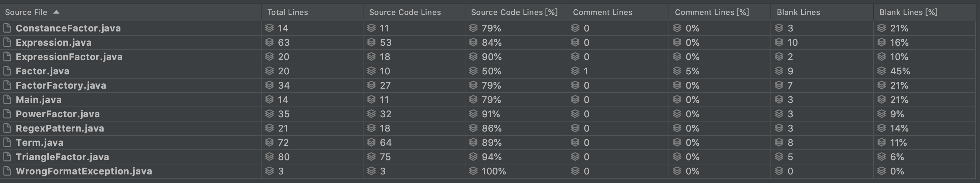Sort by Blank Lines [%] column header
The width and height of the screenshot is (980, 183).
click(x=908, y=12)
